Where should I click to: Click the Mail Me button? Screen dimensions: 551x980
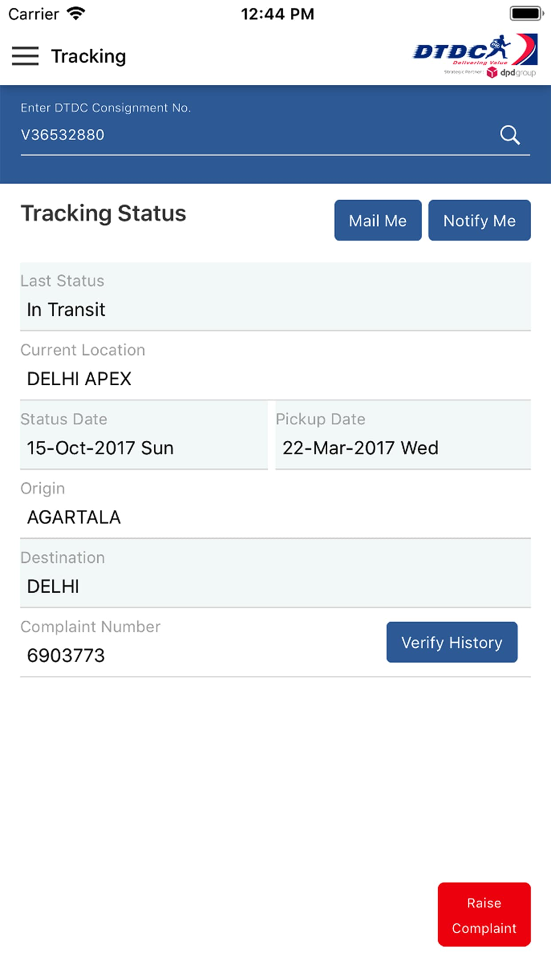click(378, 220)
